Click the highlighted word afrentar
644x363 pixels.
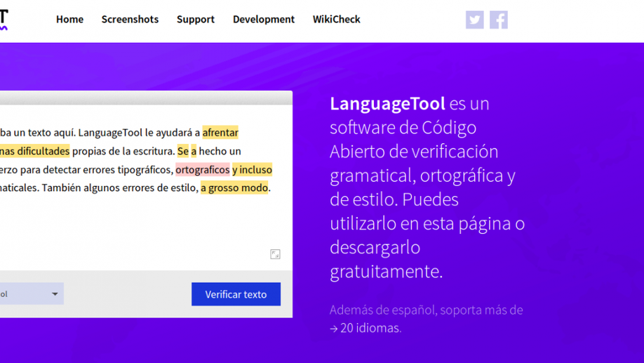click(x=220, y=133)
